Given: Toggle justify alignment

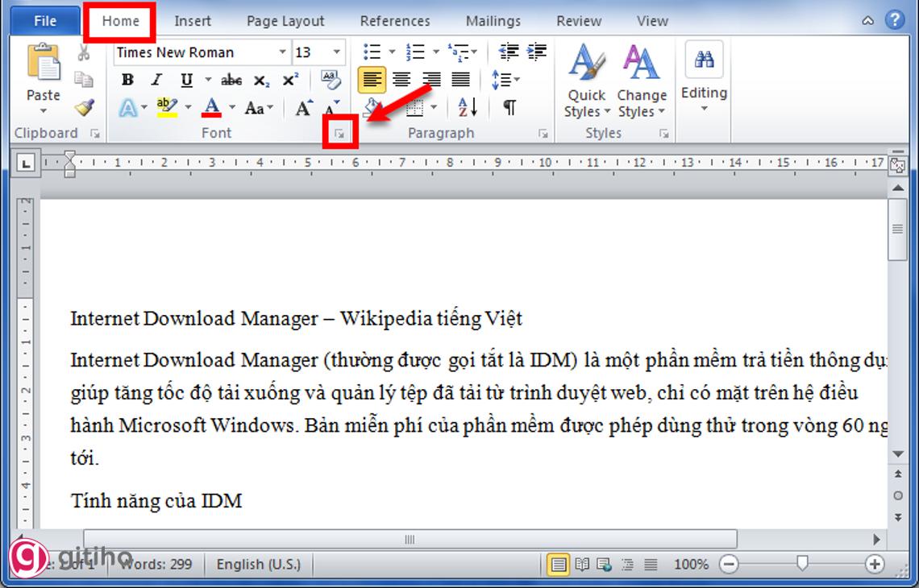Looking at the screenshot, I should point(460,80).
